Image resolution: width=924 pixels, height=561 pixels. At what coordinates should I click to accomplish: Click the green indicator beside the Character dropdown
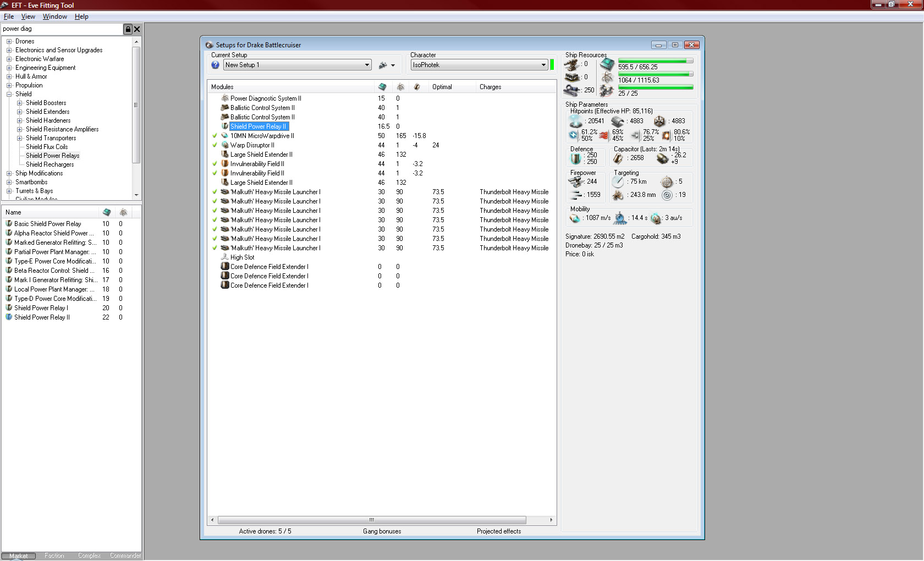[x=552, y=65]
